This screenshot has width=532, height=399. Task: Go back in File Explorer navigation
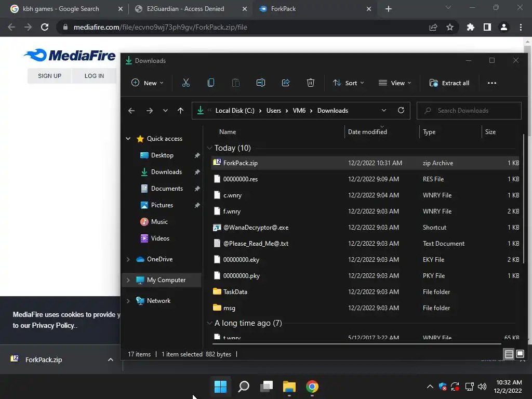point(131,111)
